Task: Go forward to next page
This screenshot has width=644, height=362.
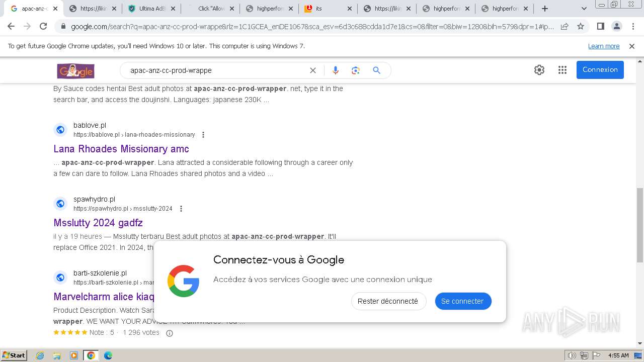Action: click(x=27, y=26)
